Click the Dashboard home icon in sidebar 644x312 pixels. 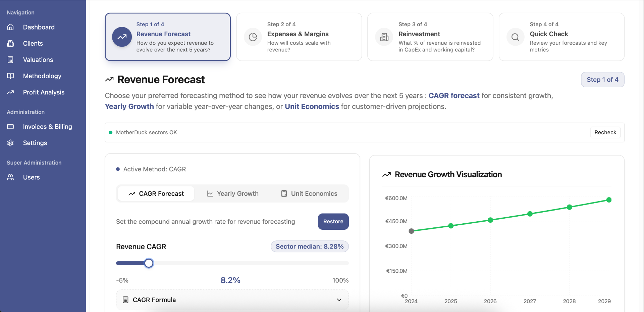pyautogui.click(x=10, y=27)
